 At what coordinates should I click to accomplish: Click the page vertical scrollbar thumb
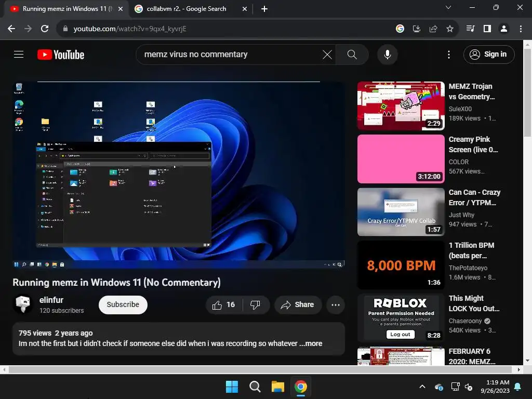(527, 92)
